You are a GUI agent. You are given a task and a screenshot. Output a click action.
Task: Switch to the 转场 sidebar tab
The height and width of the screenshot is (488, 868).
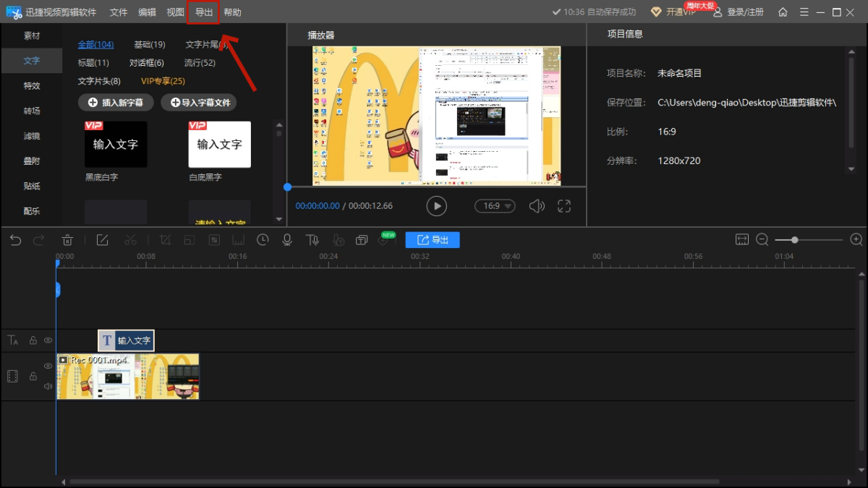pyautogui.click(x=32, y=111)
